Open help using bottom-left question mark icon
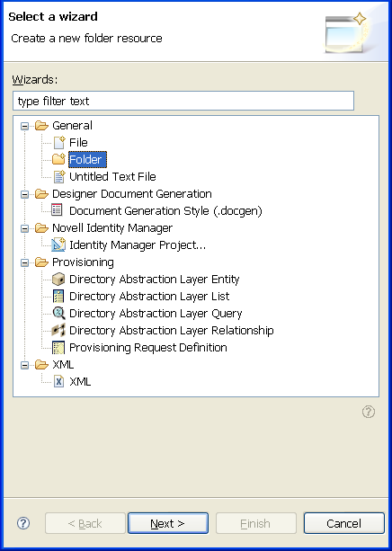Viewport: 392px width, 551px height. coord(23,523)
